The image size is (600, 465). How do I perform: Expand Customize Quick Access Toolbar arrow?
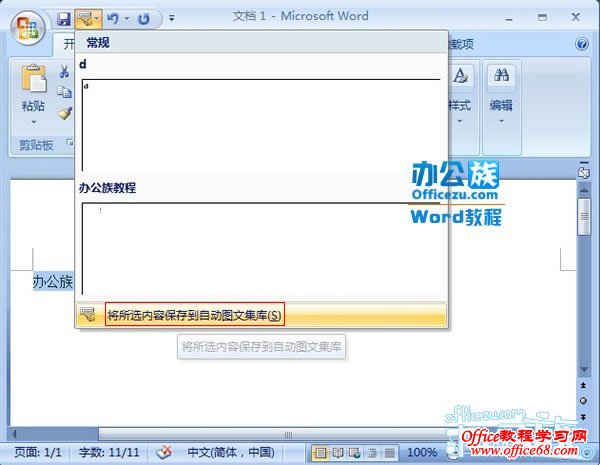pyautogui.click(x=172, y=18)
